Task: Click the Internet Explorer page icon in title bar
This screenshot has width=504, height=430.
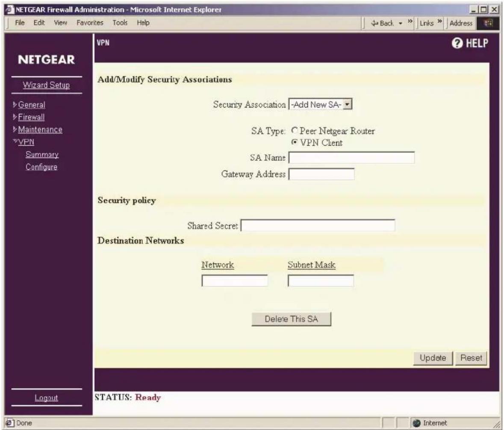Action: coord(10,10)
